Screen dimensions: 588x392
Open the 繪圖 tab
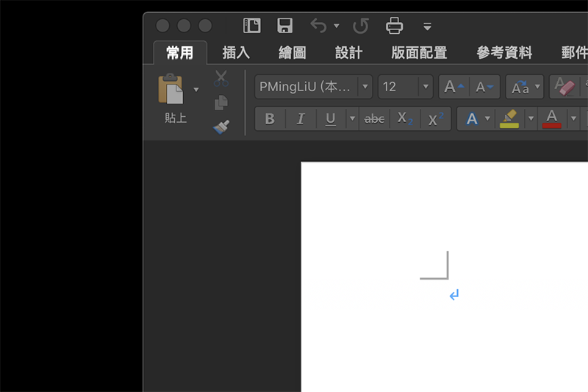click(x=292, y=52)
